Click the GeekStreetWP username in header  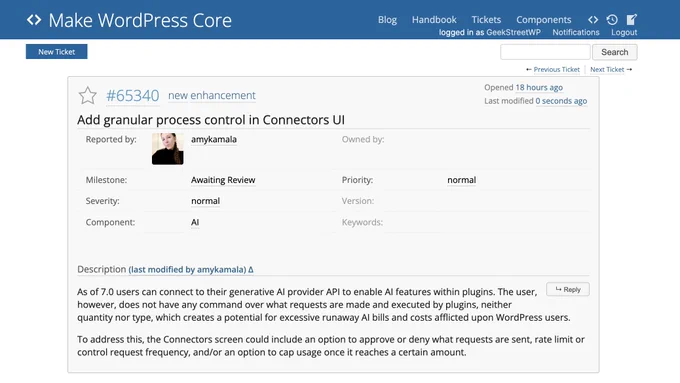click(513, 32)
